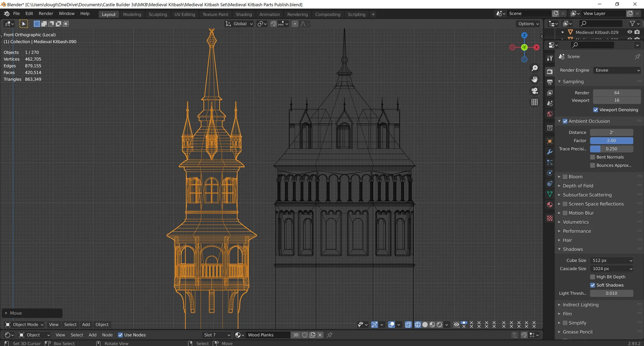Switch orthographic/perspective grid icon
Screen dimensions: 644x346
(535, 102)
